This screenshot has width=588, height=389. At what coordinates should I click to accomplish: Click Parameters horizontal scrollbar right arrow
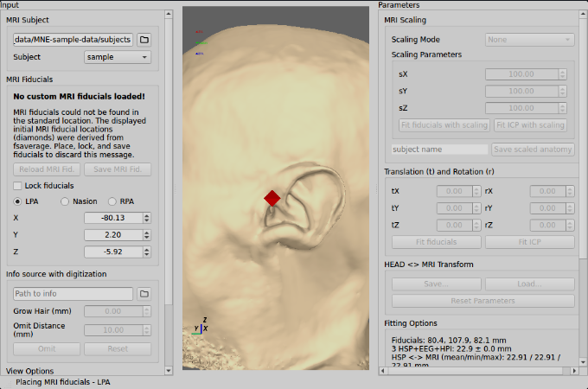(574, 371)
